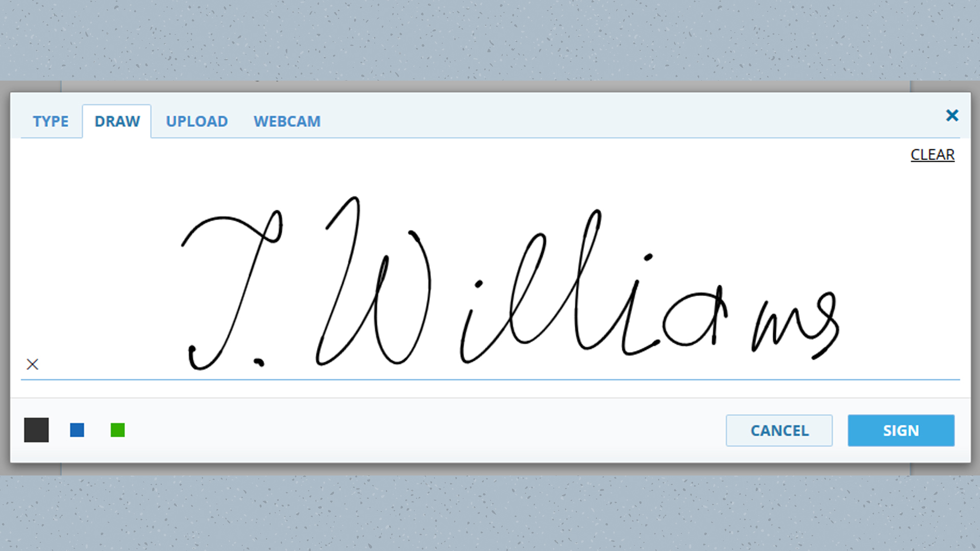Click the CLEAR link to erase signature
Viewport: 980px width, 551px height.
coord(932,155)
